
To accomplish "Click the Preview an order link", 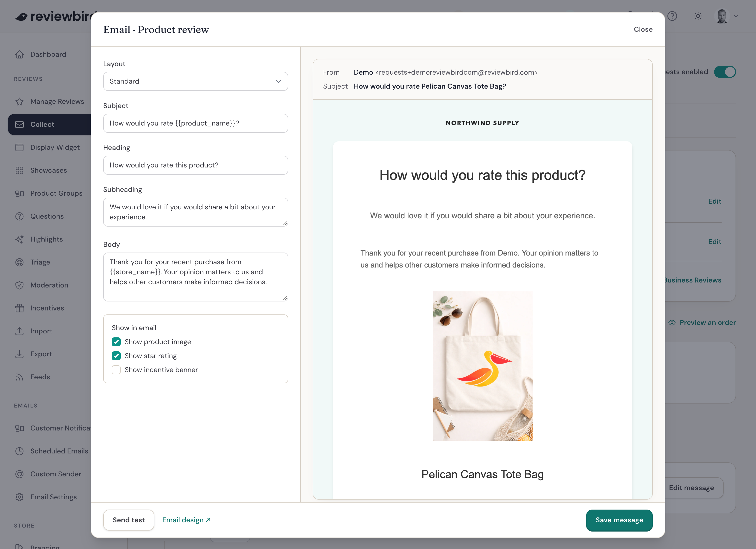I will click(702, 322).
